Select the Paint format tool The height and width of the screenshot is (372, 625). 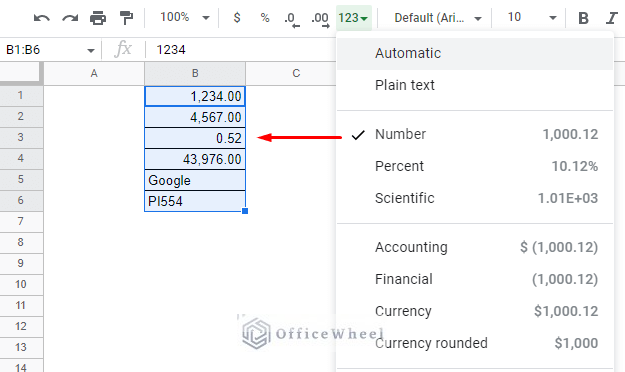tap(126, 18)
